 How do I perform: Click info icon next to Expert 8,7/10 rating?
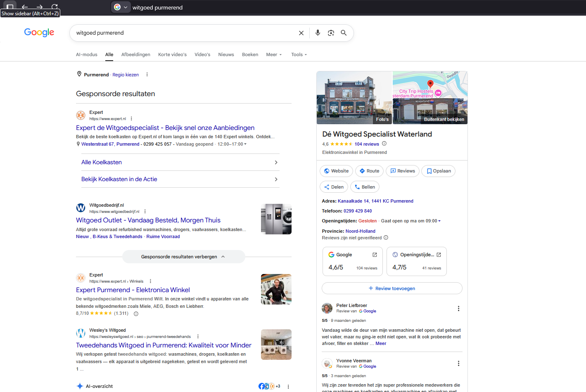pos(136,314)
